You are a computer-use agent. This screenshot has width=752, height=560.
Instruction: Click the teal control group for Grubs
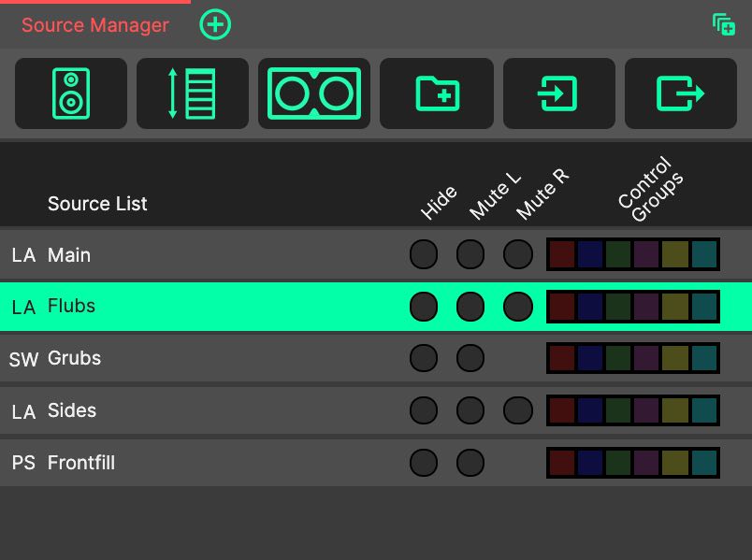point(704,358)
